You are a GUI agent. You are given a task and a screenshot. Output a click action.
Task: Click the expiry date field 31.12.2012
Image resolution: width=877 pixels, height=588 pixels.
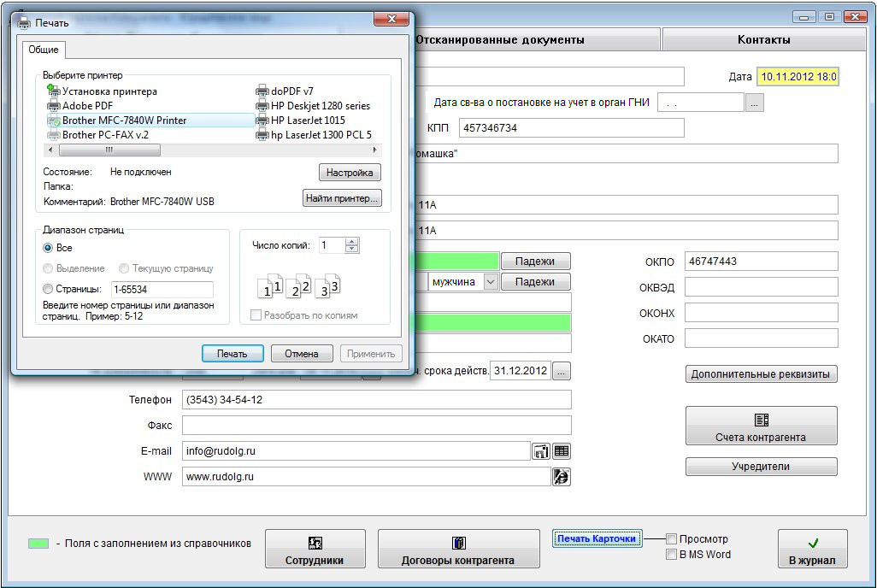(x=521, y=371)
